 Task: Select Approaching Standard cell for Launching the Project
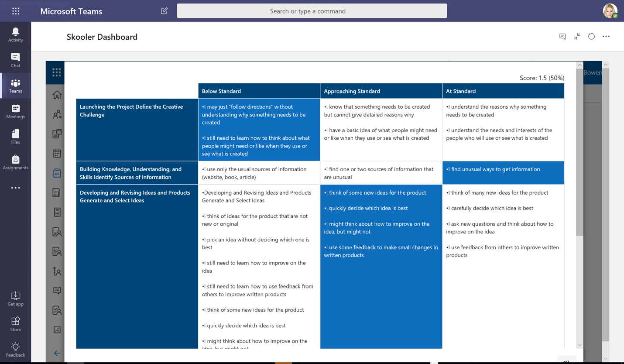click(381, 130)
